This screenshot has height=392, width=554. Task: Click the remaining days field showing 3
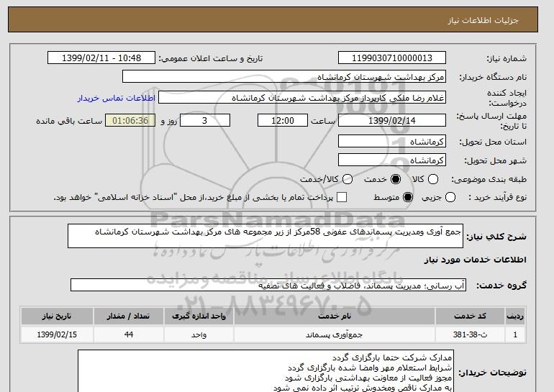[x=205, y=120]
